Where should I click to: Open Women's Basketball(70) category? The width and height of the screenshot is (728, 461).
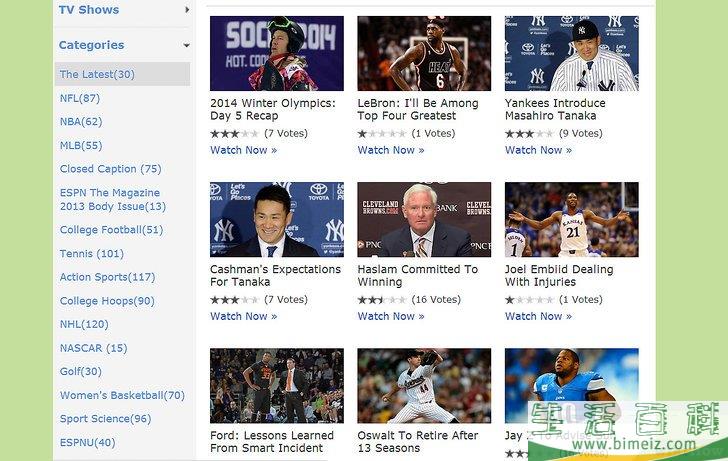[x=122, y=395]
